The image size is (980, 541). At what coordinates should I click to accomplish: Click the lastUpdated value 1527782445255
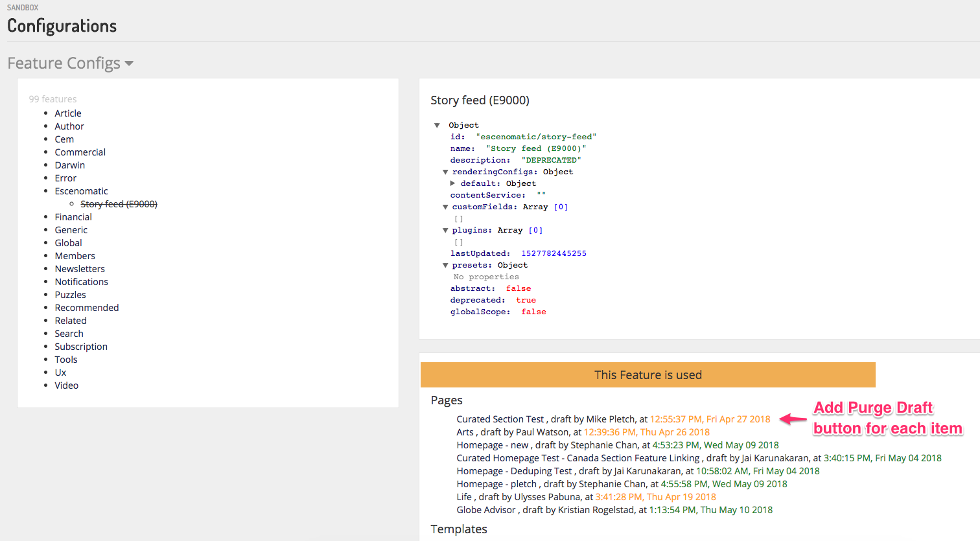pyautogui.click(x=554, y=253)
